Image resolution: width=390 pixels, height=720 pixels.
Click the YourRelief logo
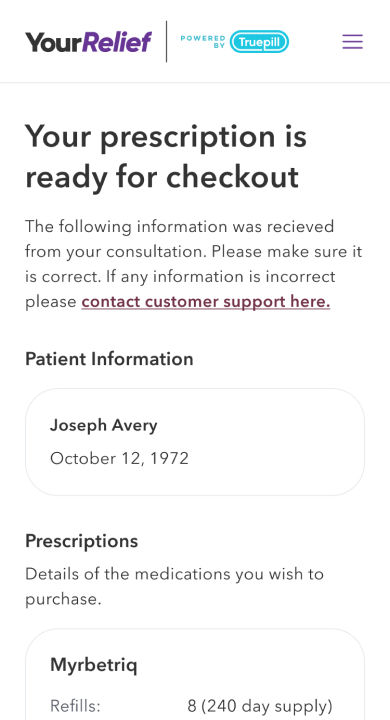click(88, 42)
